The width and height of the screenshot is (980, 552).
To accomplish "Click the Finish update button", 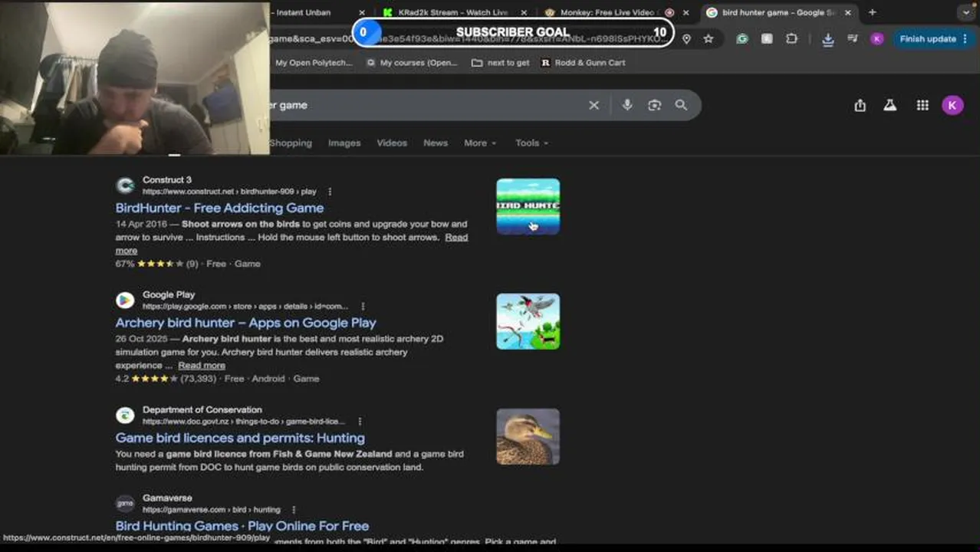I will coord(933,39).
